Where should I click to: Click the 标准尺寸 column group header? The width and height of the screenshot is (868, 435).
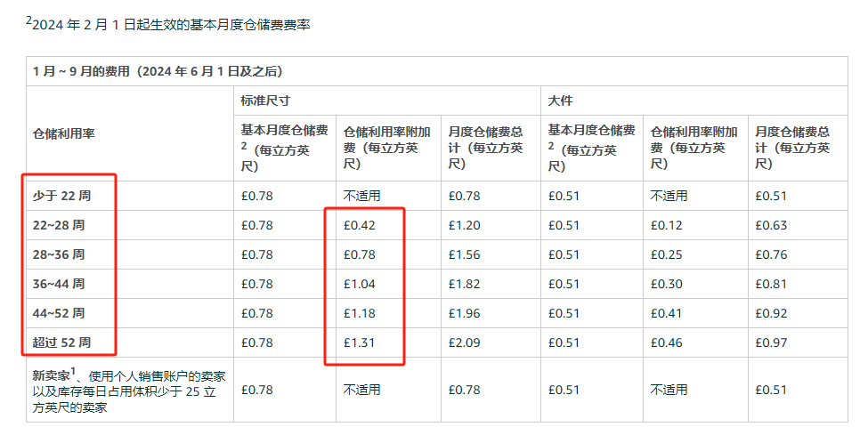[265, 101]
